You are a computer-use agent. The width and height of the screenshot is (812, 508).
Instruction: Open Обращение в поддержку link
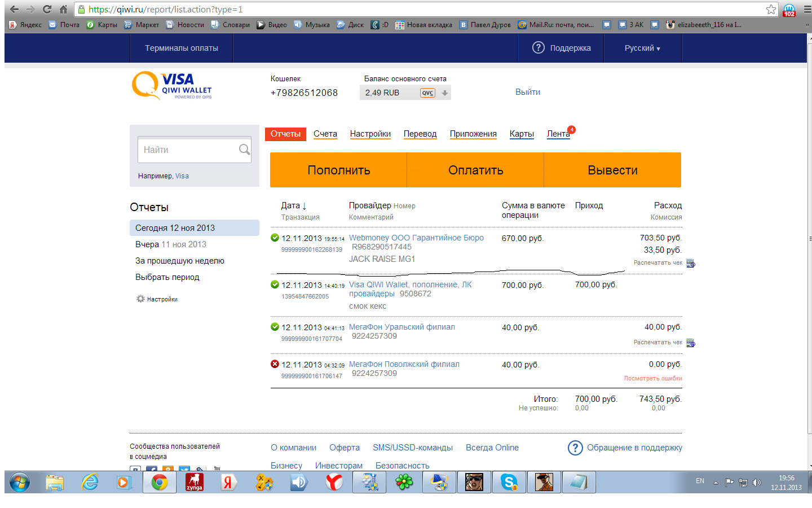point(634,448)
